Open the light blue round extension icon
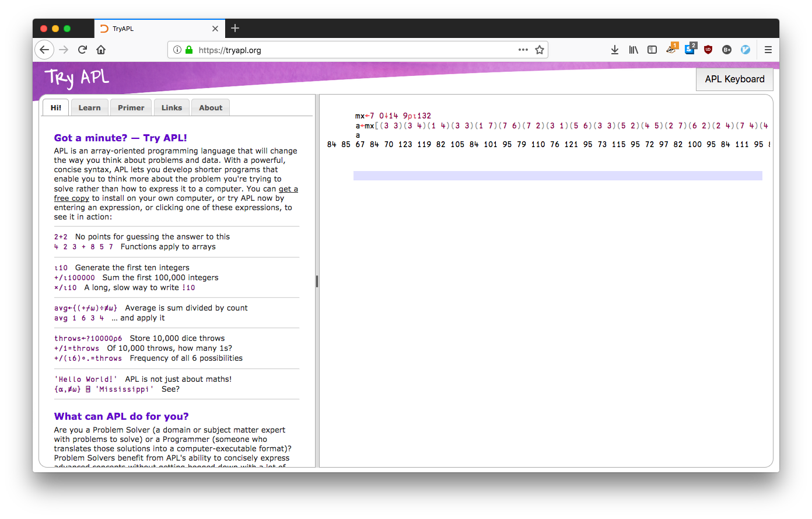Image resolution: width=812 pixels, height=519 pixels. pos(745,50)
